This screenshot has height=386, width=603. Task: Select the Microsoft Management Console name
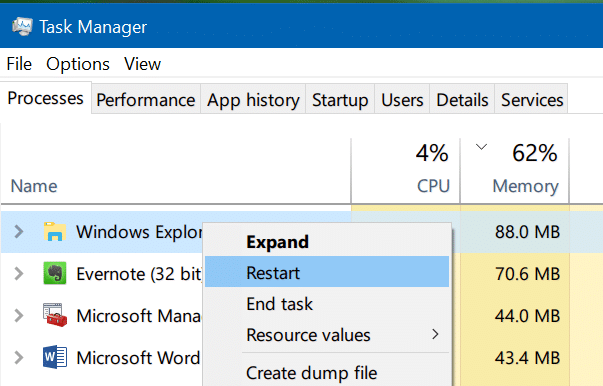coord(138,316)
